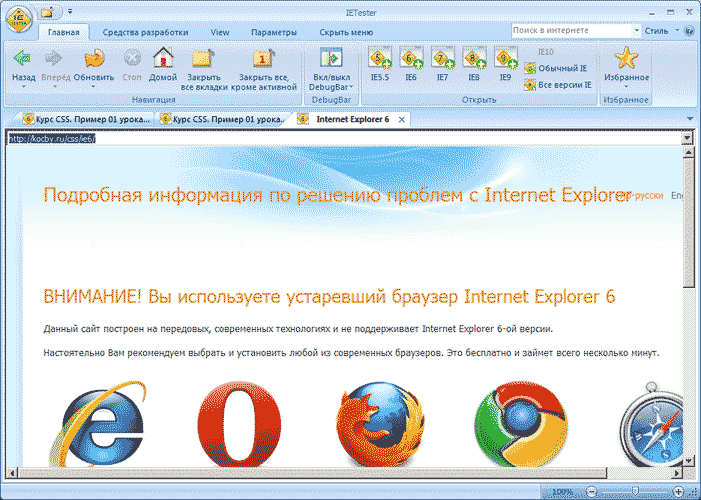Click the URL address bar field

click(344, 139)
